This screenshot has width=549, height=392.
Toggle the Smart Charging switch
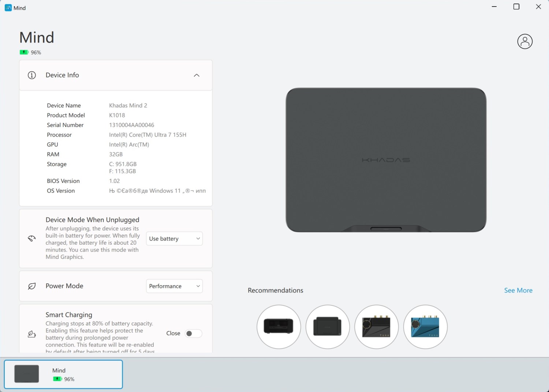(193, 333)
